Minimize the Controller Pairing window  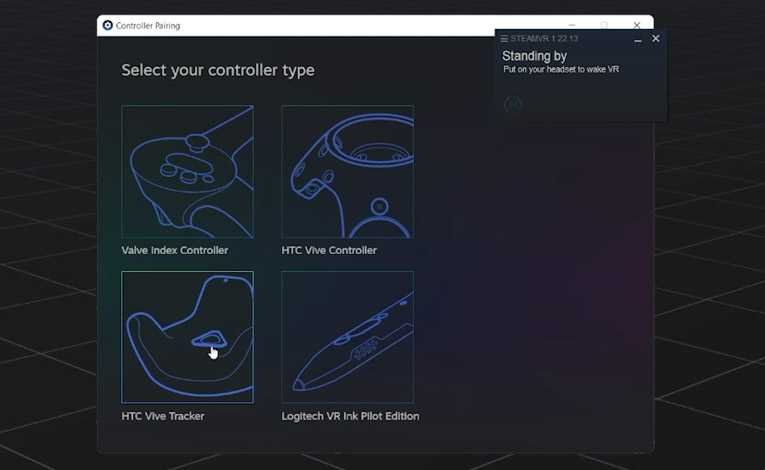[571, 24]
